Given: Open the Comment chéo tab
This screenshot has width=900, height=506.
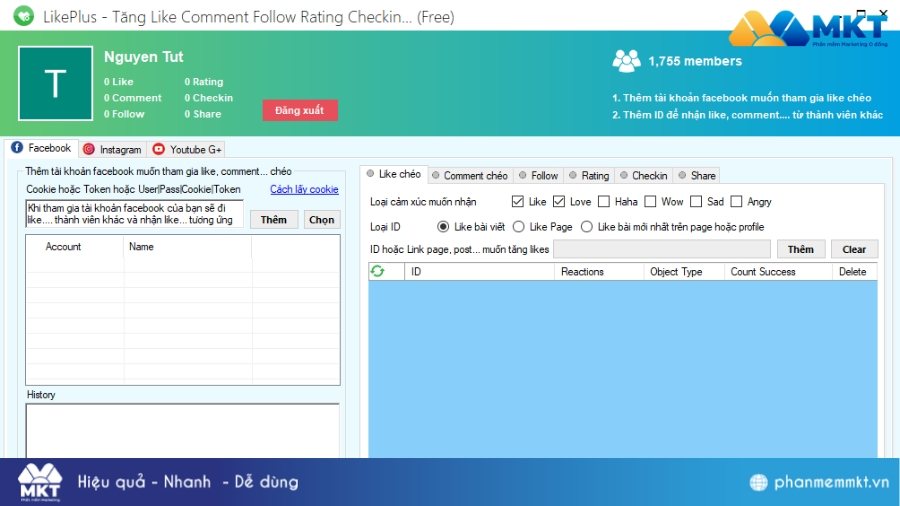Looking at the screenshot, I should (470, 176).
